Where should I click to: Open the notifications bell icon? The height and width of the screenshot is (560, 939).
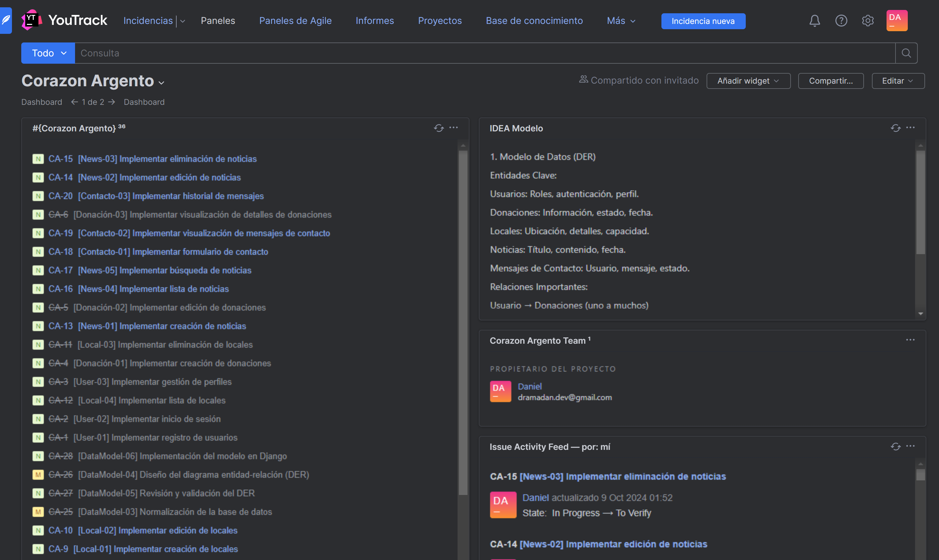coord(814,21)
